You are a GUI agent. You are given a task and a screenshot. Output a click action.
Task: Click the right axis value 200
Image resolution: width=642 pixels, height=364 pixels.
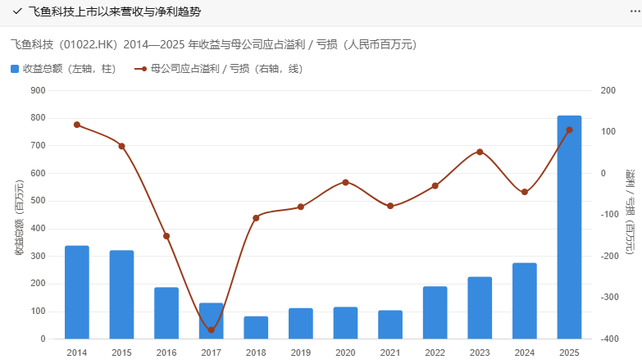click(x=608, y=90)
